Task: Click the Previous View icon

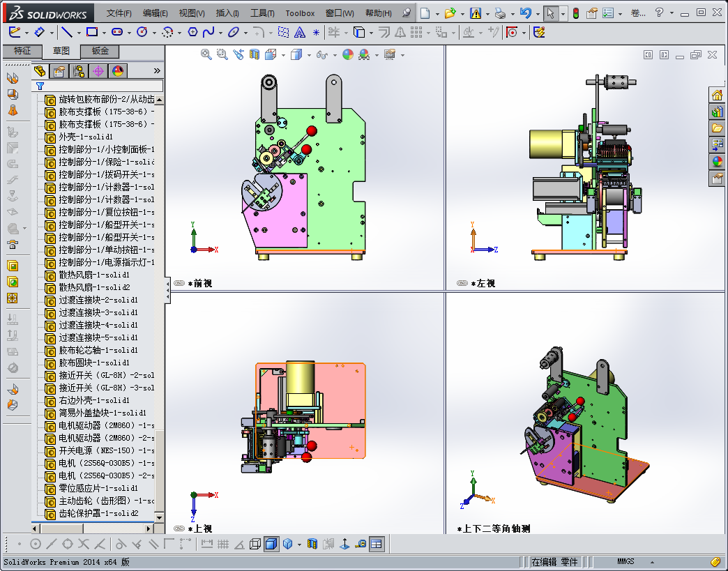Action: pyautogui.click(x=238, y=54)
